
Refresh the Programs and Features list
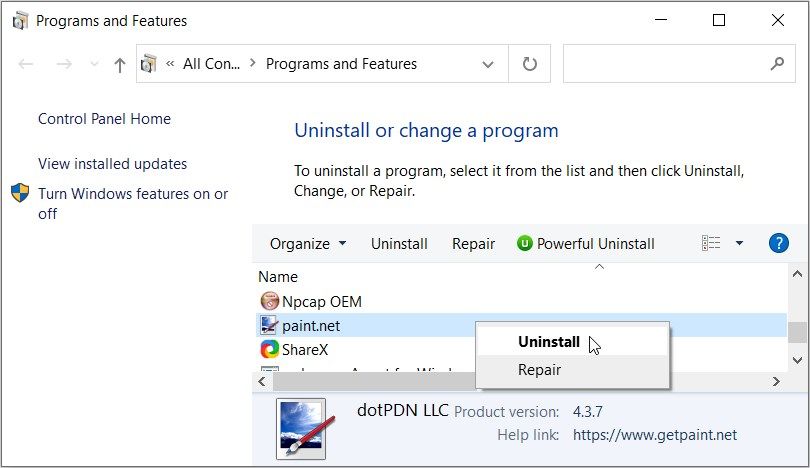[x=530, y=64]
